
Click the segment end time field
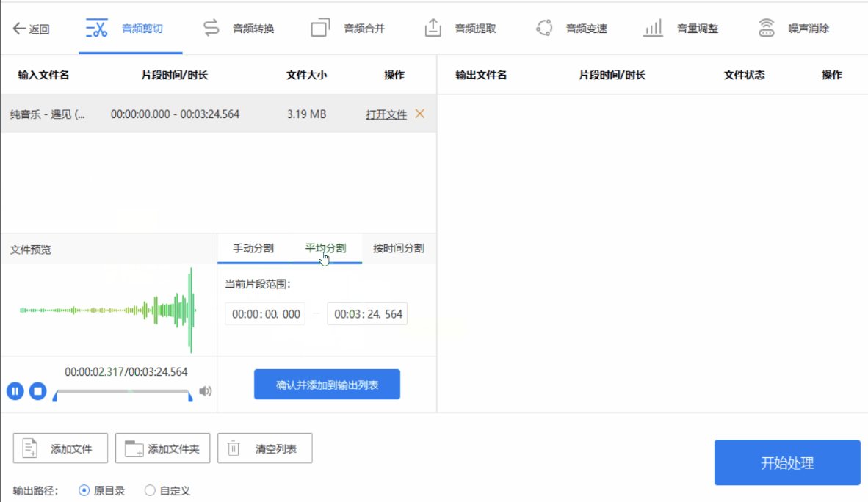tap(367, 314)
